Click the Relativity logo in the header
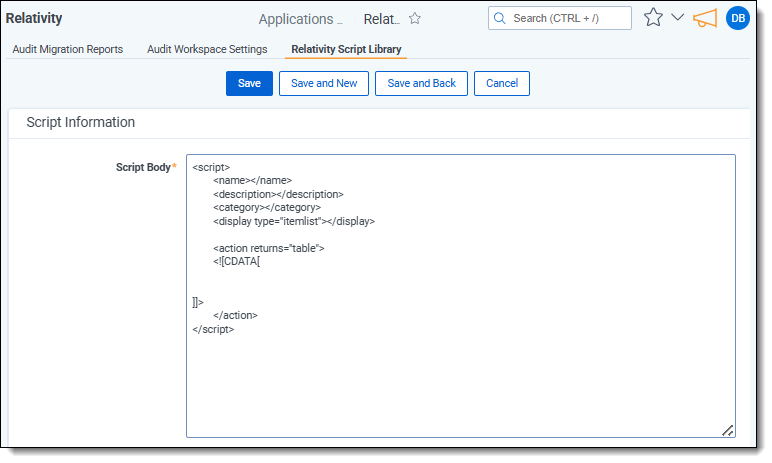Screen dimensions: 772x463 coord(35,18)
